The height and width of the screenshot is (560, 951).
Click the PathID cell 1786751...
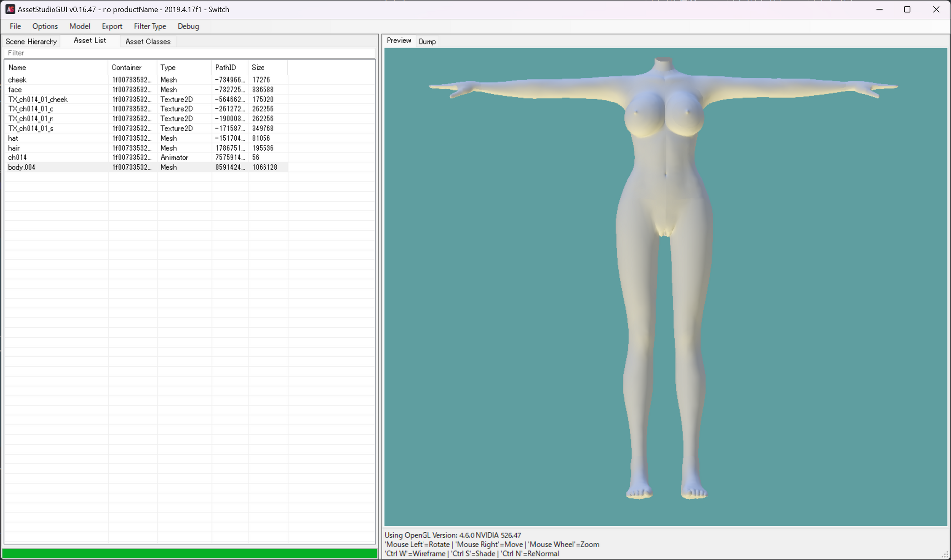(230, 148)
